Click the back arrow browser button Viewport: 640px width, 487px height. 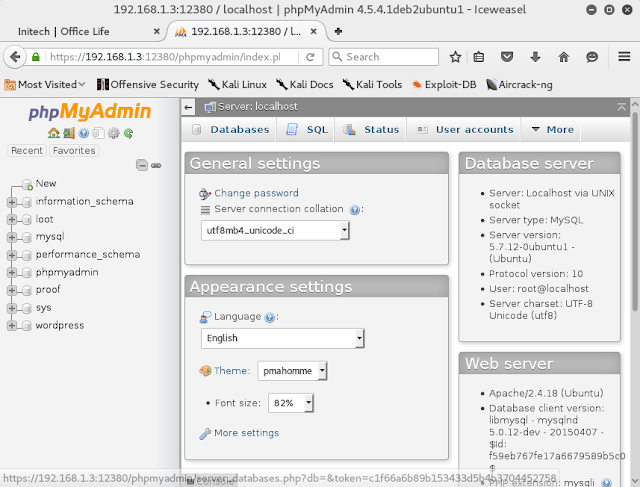pos(15,57)
